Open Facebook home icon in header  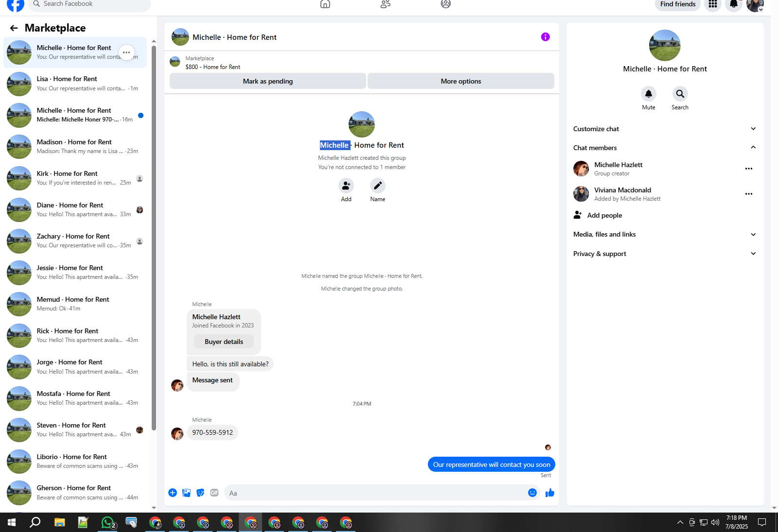tap(325, 4)
